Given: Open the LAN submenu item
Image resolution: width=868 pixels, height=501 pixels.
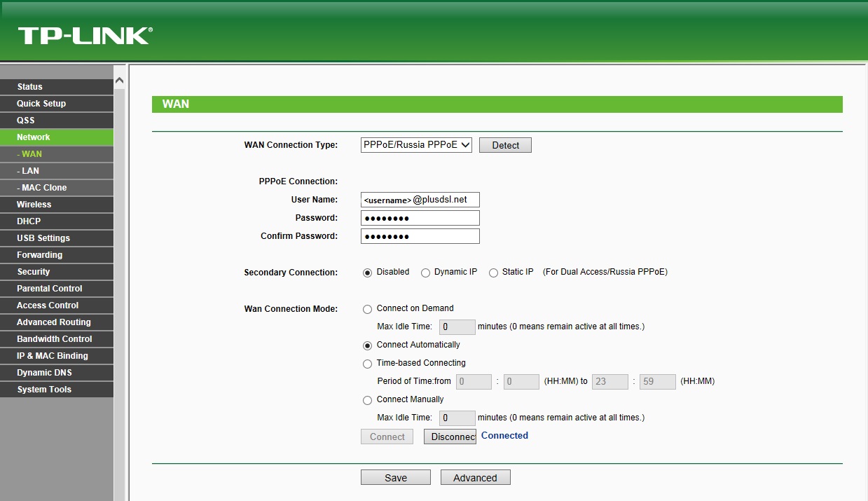Looking at the screenshot, I should pyautogui.click(x=28, y=171).
